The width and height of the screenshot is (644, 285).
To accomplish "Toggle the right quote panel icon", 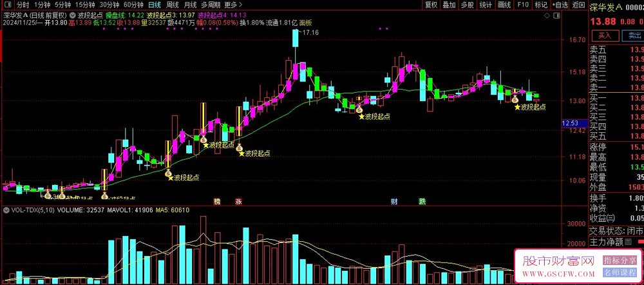I will click(556, 15).
